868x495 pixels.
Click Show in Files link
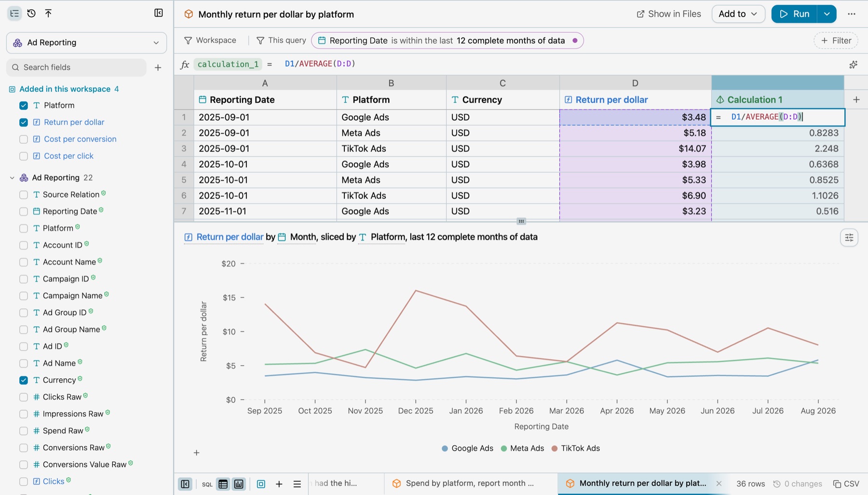point(669,14)
